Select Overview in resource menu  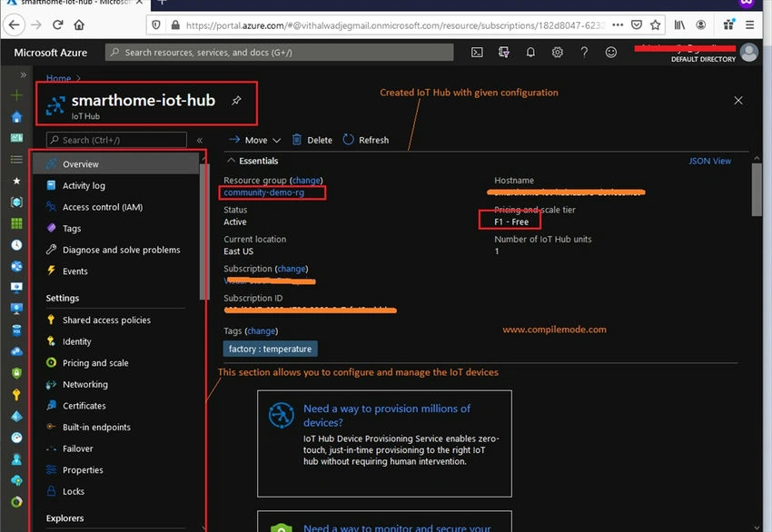[x=115, y=164]
